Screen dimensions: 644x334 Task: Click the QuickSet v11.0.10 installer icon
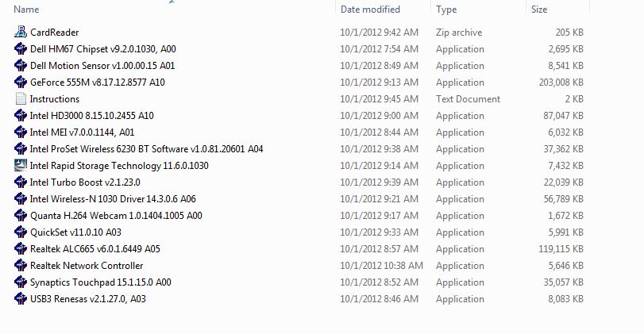tap(21, 232)
